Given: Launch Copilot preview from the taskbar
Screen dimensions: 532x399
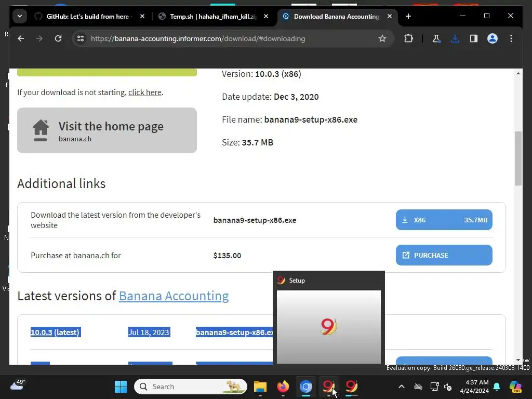Looking at the screenshot, I should click(515, 387).
